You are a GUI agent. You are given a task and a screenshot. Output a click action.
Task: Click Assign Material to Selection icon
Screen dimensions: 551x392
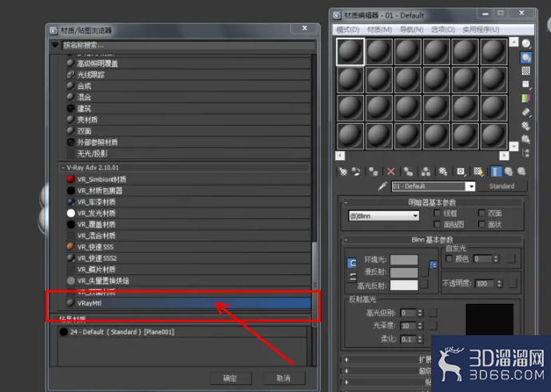373,171
